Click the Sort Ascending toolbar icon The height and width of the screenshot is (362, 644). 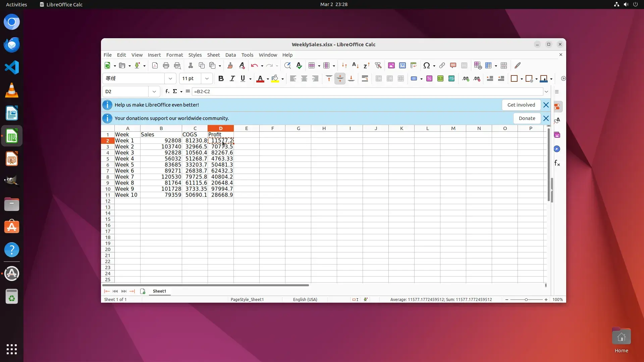pyautogui.click(x=355, y=66)
